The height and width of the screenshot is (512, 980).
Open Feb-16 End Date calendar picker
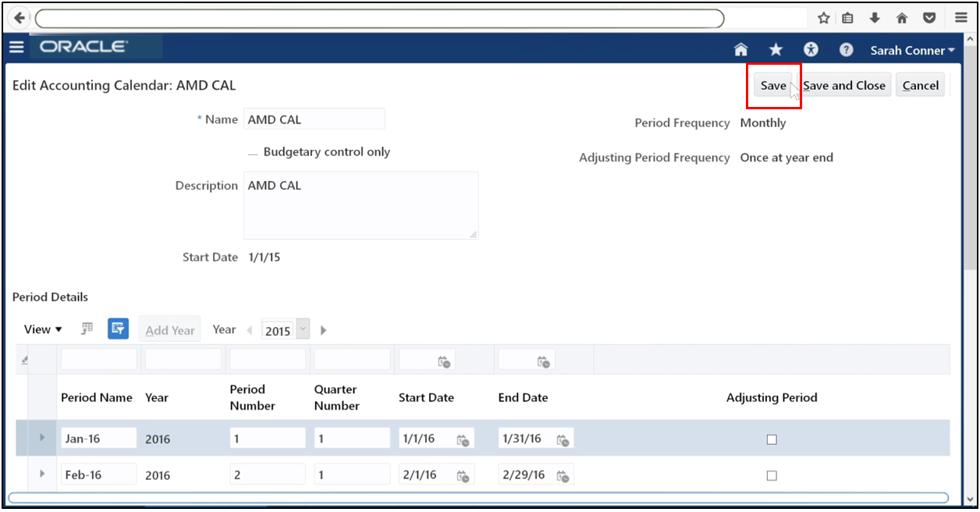click(x=562, y=475)
